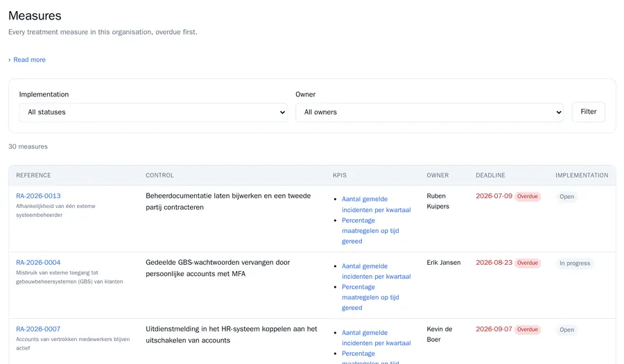Click deadline 2026-09-07
624x364 pixels.
coord(494,329)
